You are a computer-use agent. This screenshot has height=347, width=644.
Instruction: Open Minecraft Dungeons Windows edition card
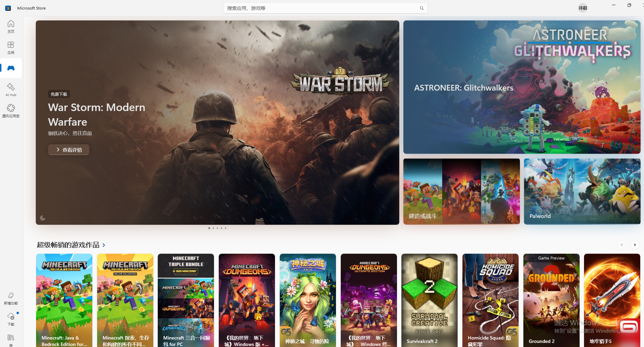247,300
